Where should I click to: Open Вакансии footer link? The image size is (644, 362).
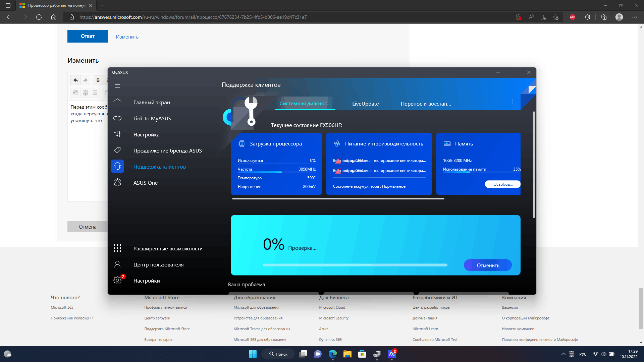point(510,307)
